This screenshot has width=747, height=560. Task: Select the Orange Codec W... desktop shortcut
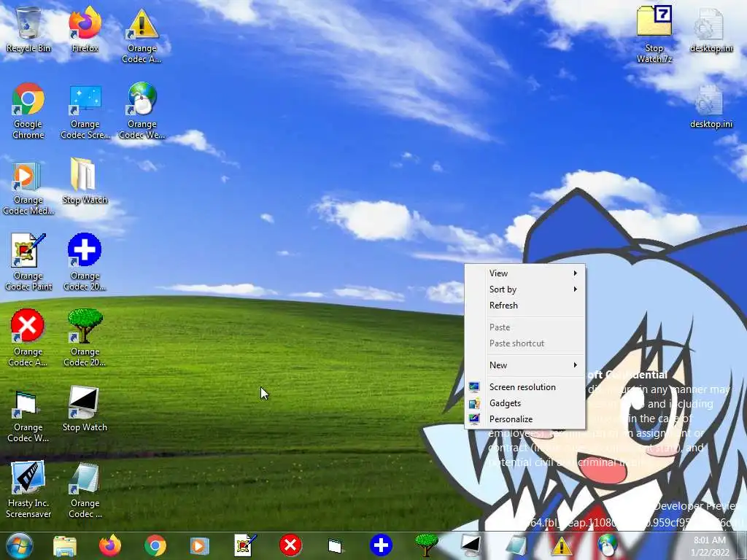[28, 416]
